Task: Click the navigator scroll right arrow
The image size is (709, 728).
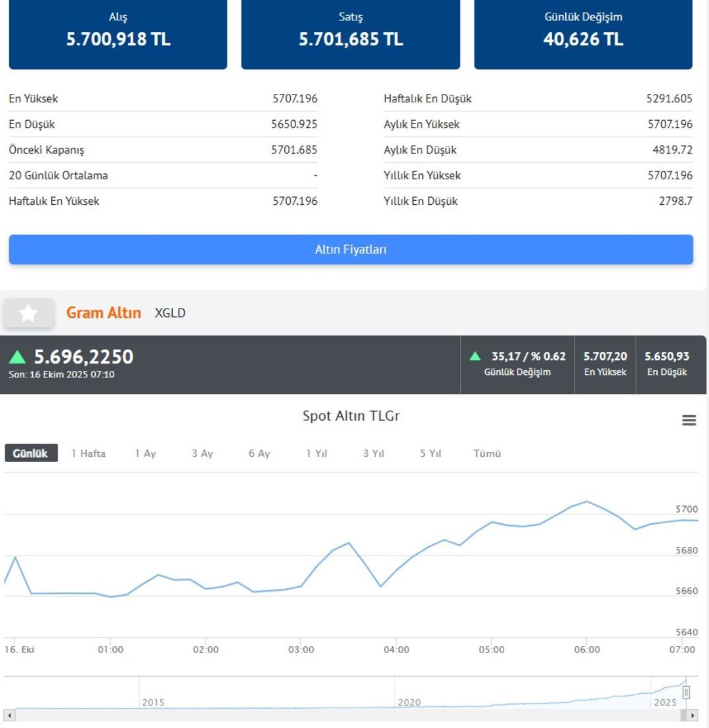Action: (x=693, y=715)
